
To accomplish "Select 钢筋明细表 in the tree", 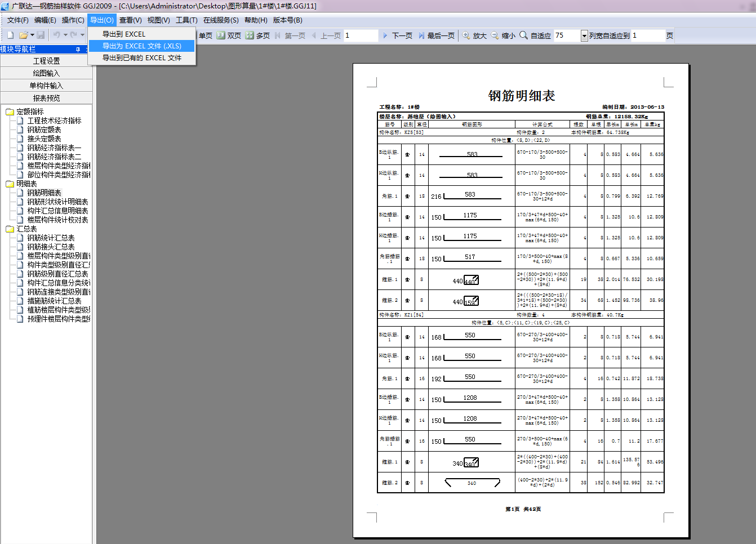I will (44, 193).
